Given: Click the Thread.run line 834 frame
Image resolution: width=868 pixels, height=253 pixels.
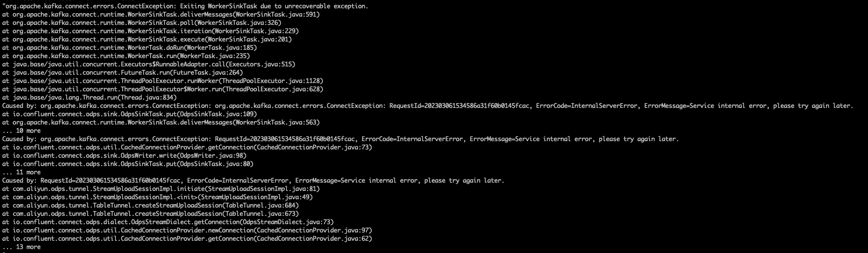Looking at the screenshot, I should pyautogui.click(x=89, y=97).
